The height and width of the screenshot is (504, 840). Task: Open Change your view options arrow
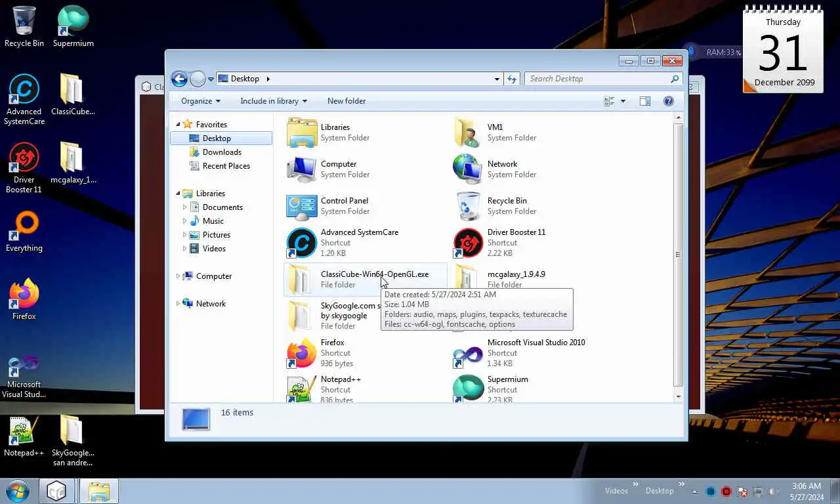pyautogui.click(x=623, y=101)
